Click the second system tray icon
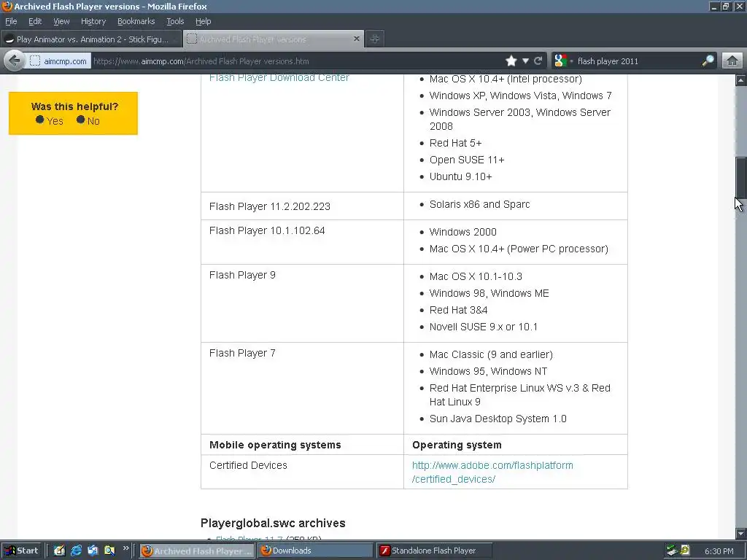The width and height of the screenshot is (747, 560). [685, 551]
